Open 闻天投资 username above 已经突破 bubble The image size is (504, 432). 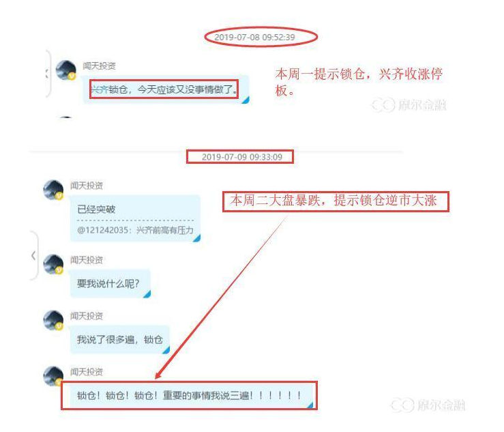click(87, 186)
